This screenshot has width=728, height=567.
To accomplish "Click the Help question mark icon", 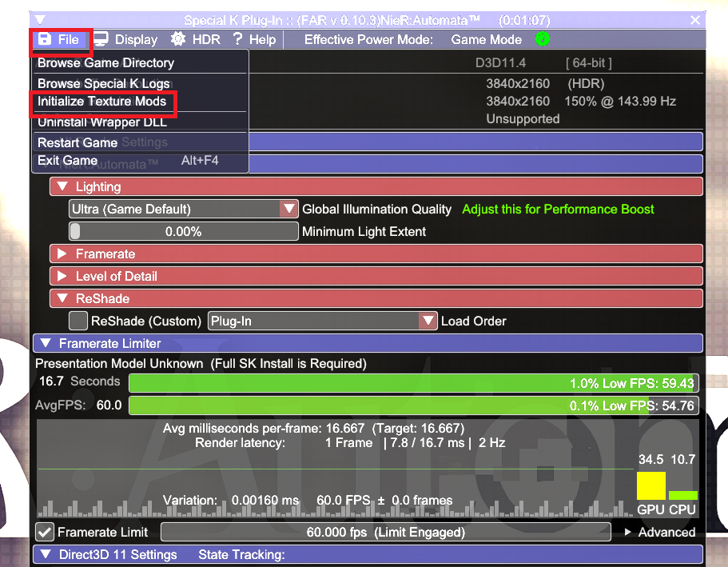I will 237,39.
